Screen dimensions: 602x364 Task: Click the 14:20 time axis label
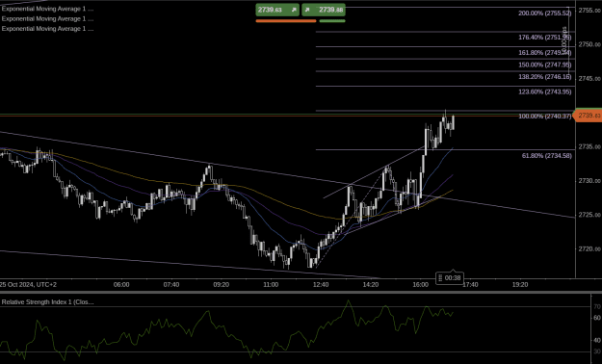pos(371,284)
